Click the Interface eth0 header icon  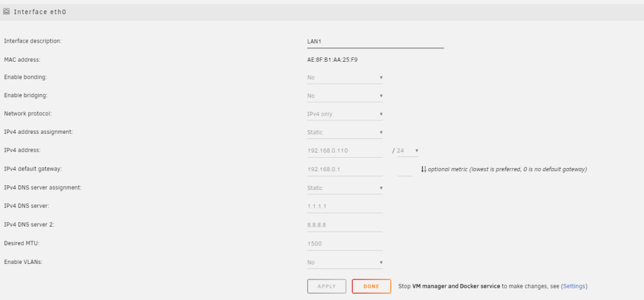6,12
